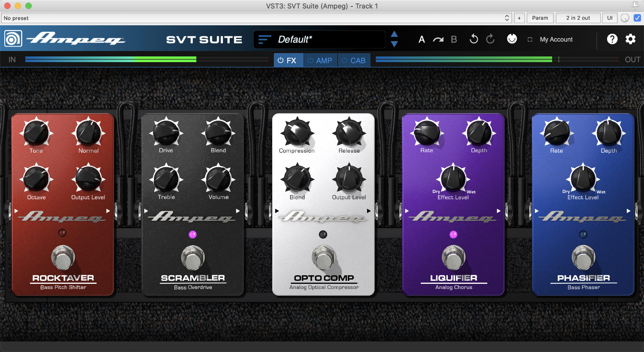Click the Scrambler Treble knob

(x=166, y=179)
